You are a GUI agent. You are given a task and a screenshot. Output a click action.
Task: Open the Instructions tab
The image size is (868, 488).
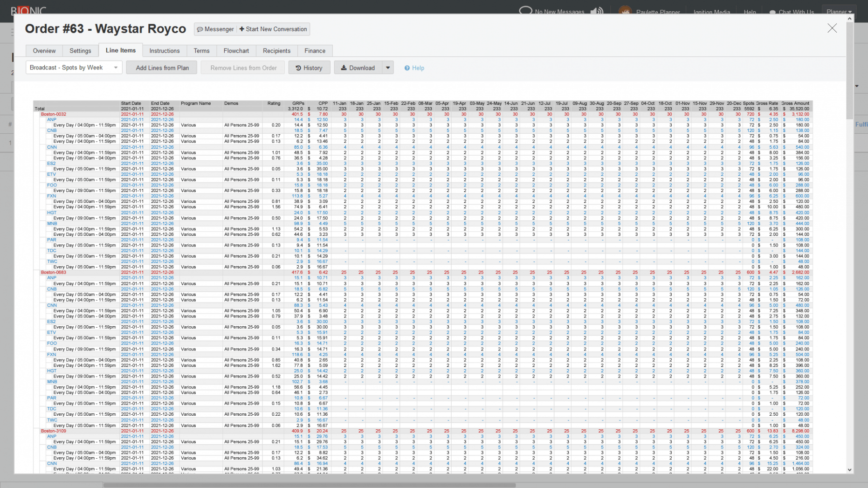[x=165, y=51]
